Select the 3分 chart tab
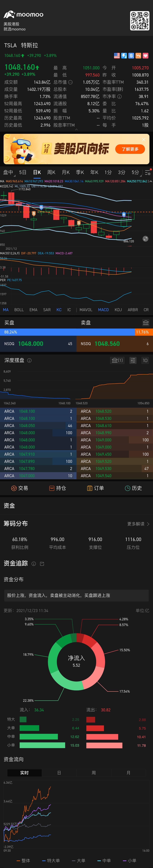The width and height of the screenshot is (153, 868). (122, 172)
